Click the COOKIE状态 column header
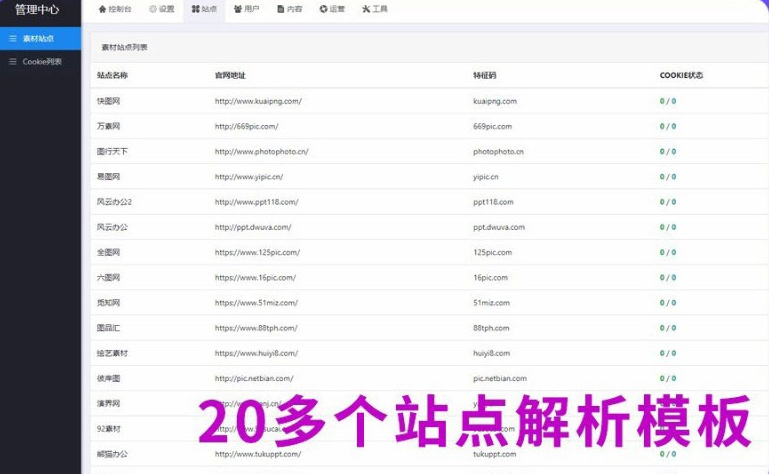This screenshot has width=769, height=474. pyautogui.click(x=681, y=75)
